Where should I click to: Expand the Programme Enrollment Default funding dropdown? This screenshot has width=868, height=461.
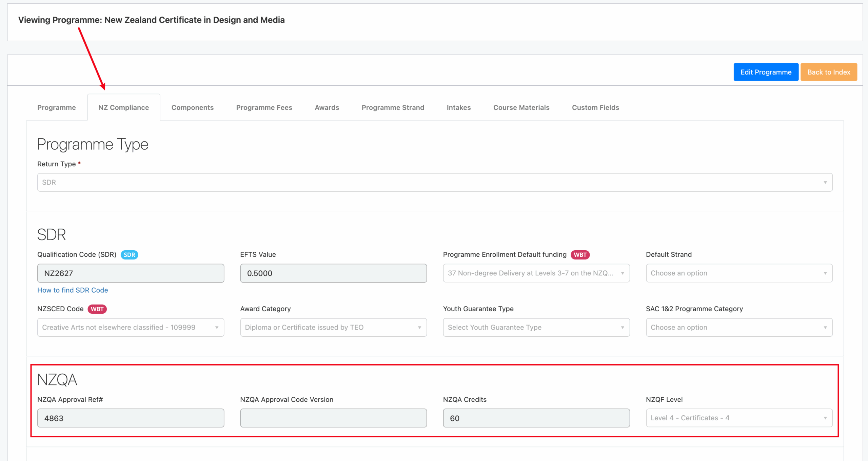(536, 273)
